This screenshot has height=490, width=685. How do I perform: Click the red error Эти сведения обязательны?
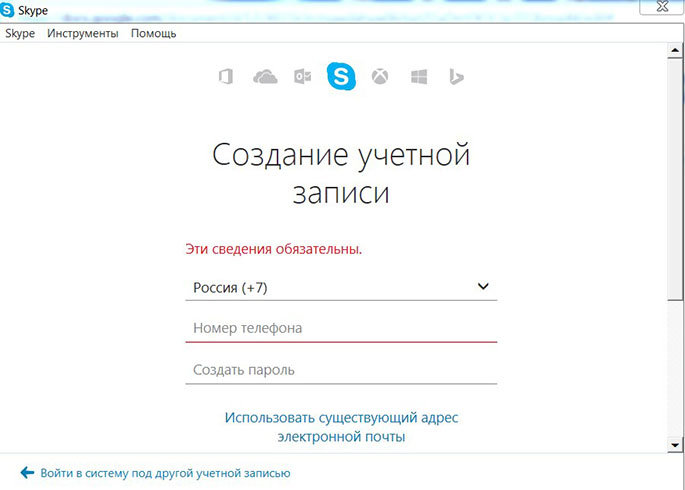click(273, 249)
